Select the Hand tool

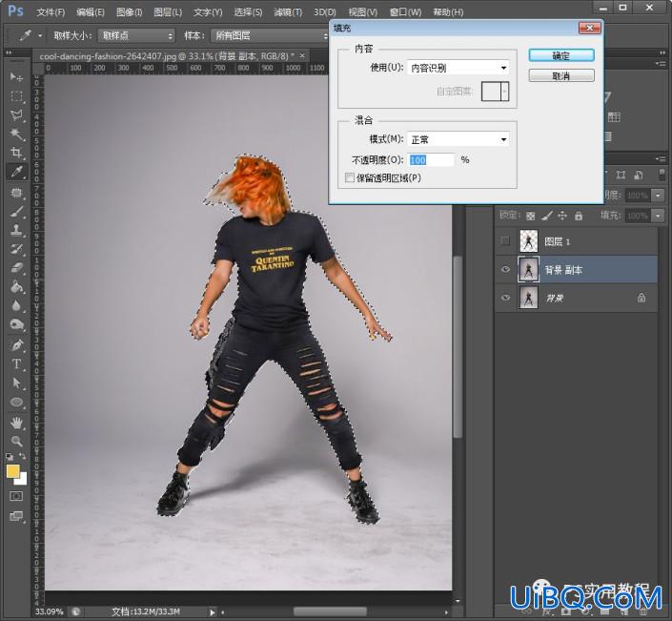(x=16, y=422)
